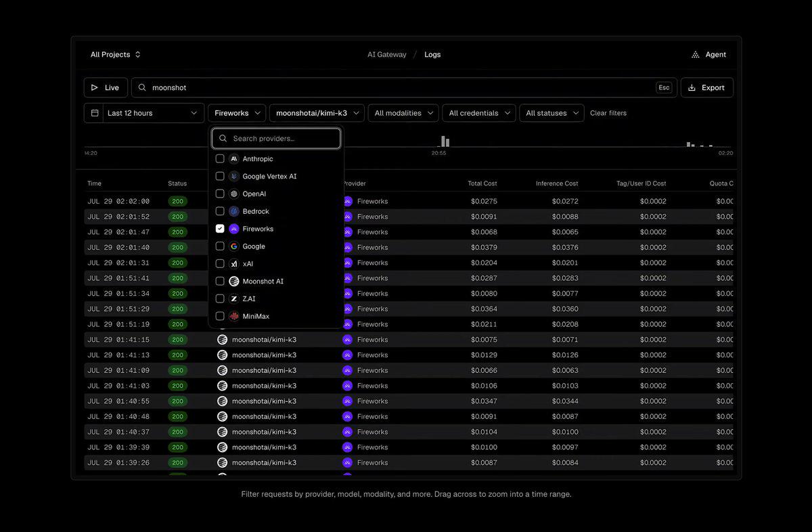Click moonshot model icon in the 01:39:26 row

tap(222, 463)
